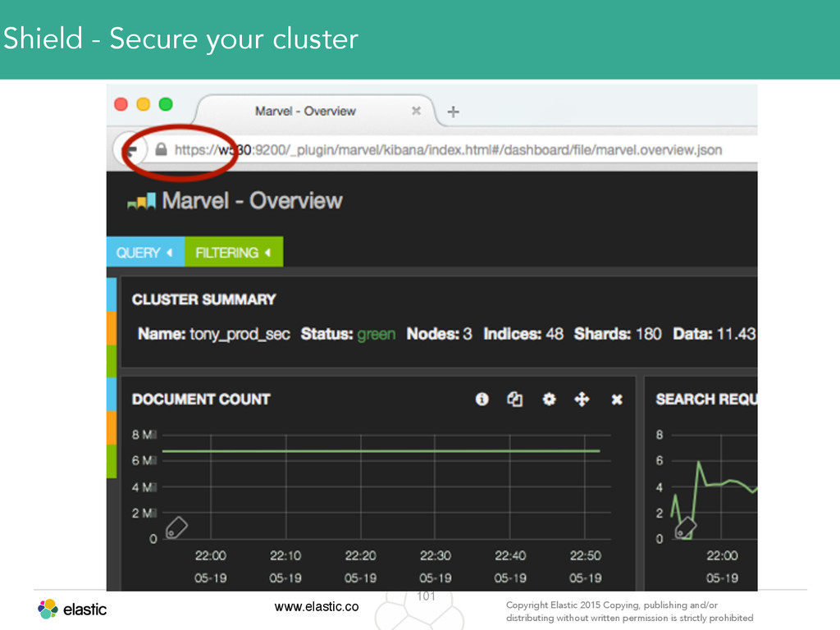Click the DOCUMENT COUNT panel title

tap(201, 399)
